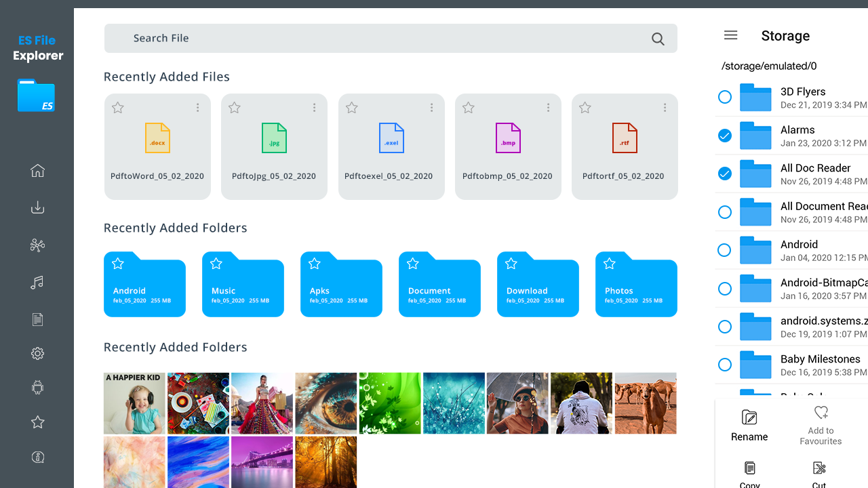Click the Rename button
Image resolution: width=868 pixels, height=488 pixels.
(749, 426)
